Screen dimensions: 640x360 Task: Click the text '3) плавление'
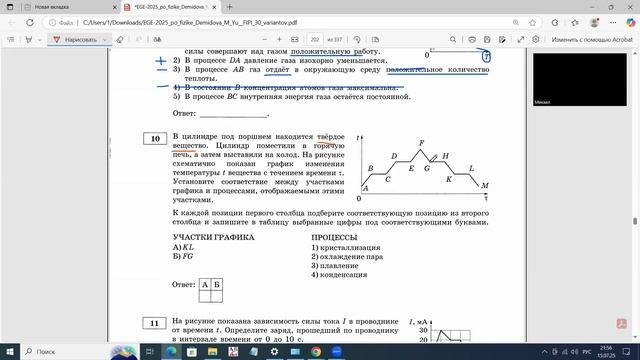click(335, 266)
